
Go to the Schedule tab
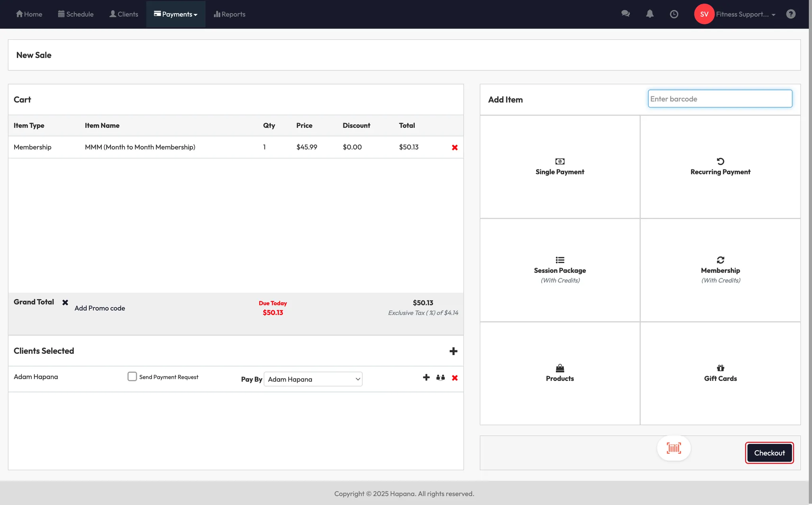[x=76, y=14]
